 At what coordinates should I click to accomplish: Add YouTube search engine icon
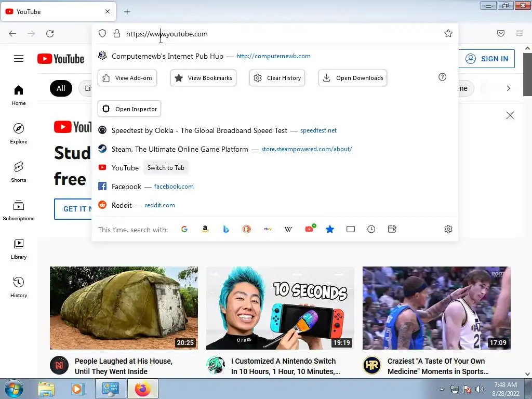coord(310,229)
